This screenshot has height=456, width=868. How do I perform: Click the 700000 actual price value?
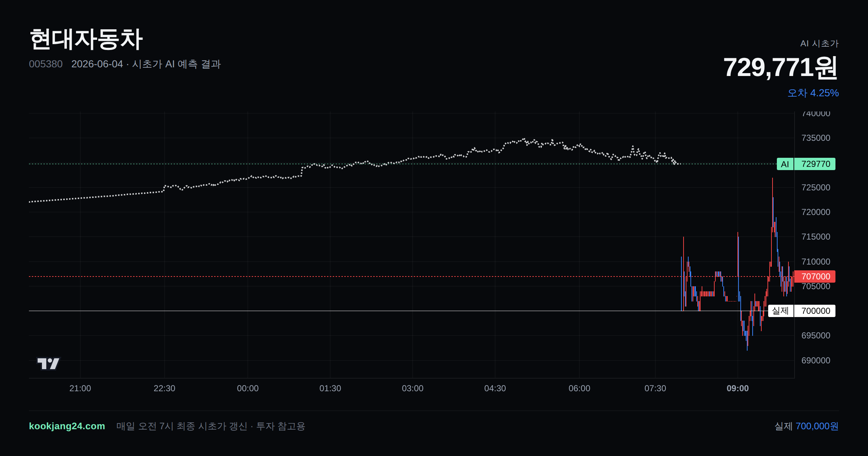click(x=815, y=311)
